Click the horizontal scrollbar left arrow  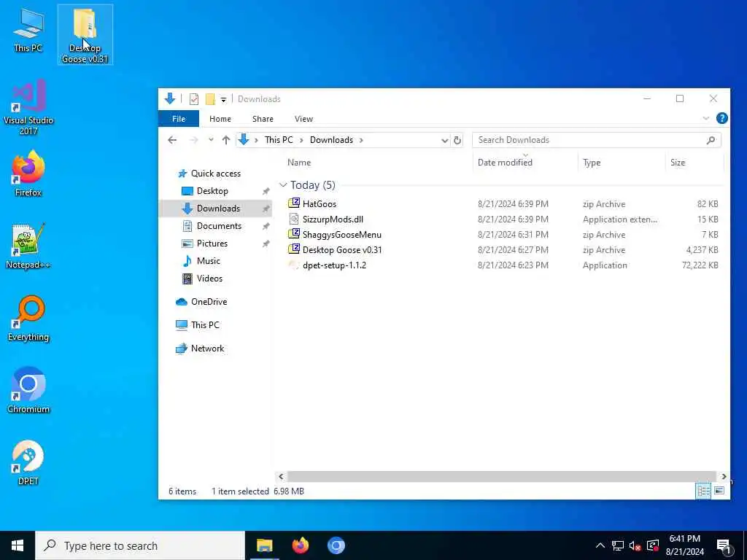click(x=281, y=476)
